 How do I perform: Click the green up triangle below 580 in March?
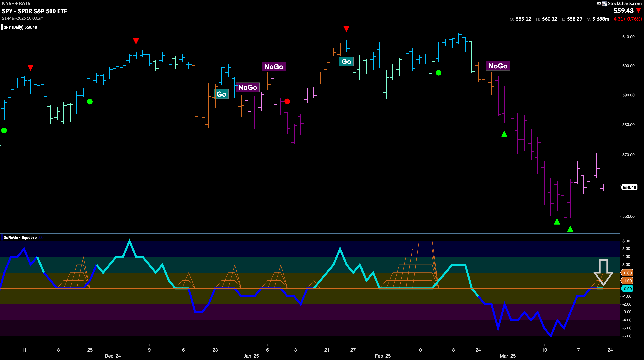click(504, 134)
